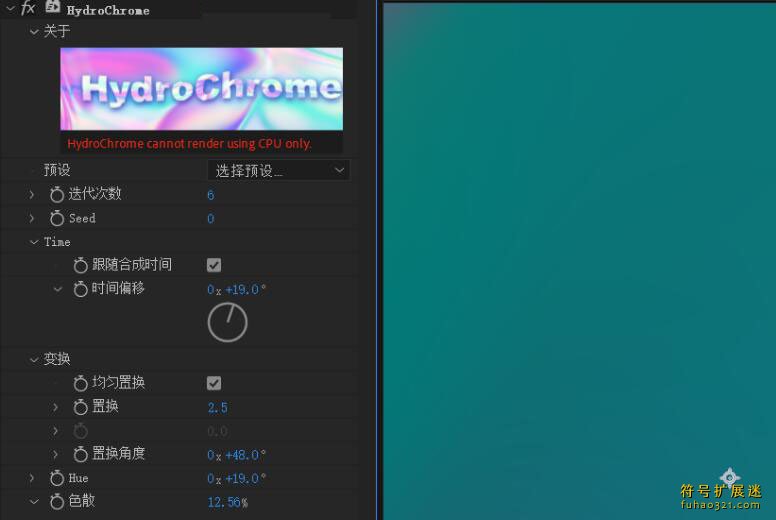
Task: Click the 置换角度 degrees value +48.0
Action: pos(242,455)
